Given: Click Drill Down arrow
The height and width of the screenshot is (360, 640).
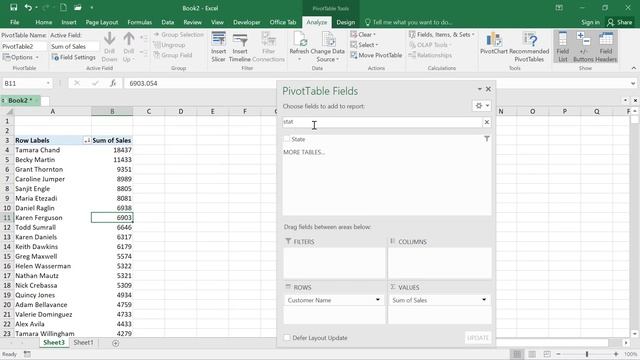Looking at the screenshot, I should 109,47.
